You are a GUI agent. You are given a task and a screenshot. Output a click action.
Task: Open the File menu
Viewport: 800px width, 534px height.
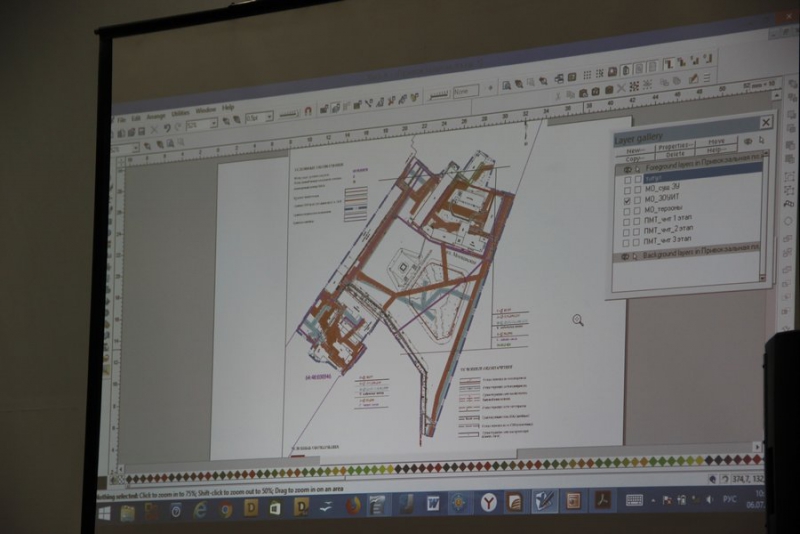pyautogui.click(x=122, y=119)
